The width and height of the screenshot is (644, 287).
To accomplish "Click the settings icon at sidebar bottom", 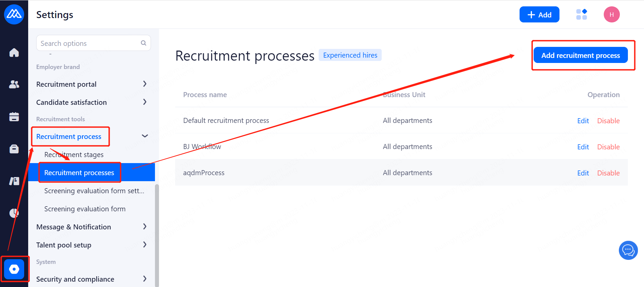I will point(14,269).
